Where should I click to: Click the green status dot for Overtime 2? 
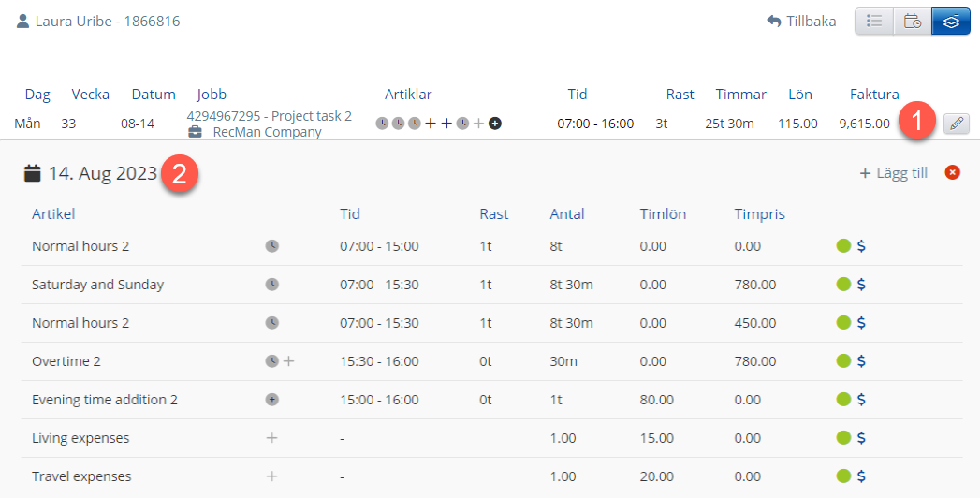pos(843,361)
